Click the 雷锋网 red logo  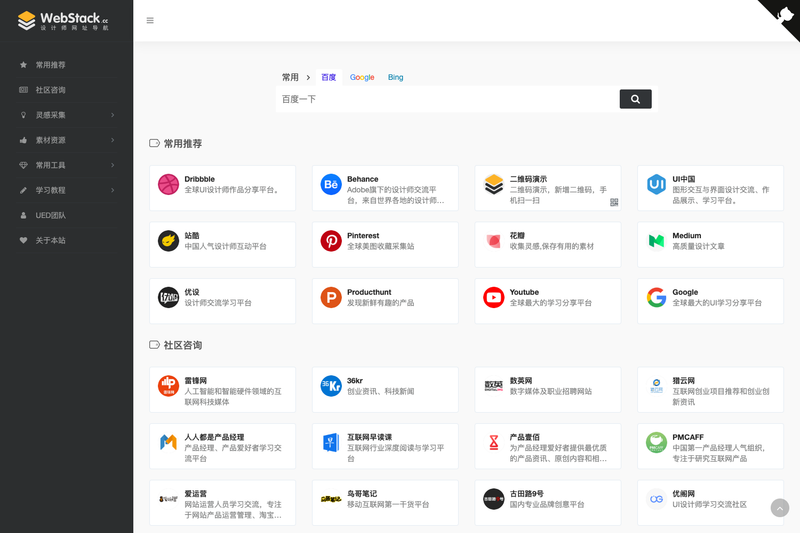[x=168, y=386]
